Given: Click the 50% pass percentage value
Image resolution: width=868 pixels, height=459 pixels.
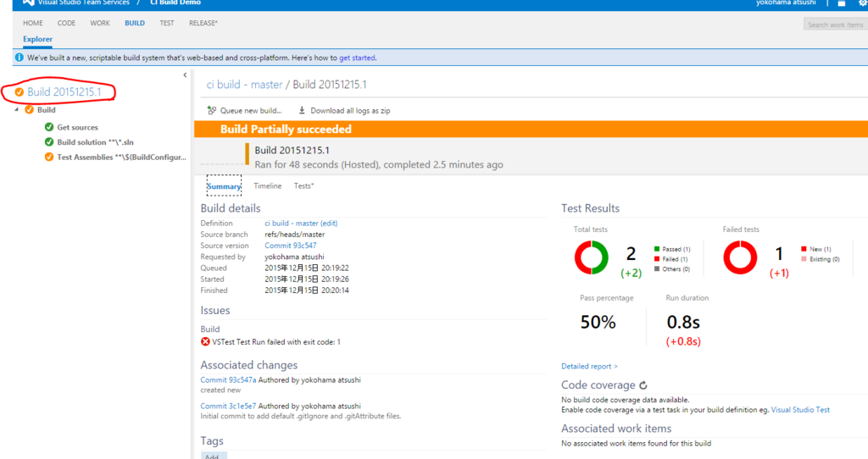Looking at the screenshot, I should (x=598, y=322).
